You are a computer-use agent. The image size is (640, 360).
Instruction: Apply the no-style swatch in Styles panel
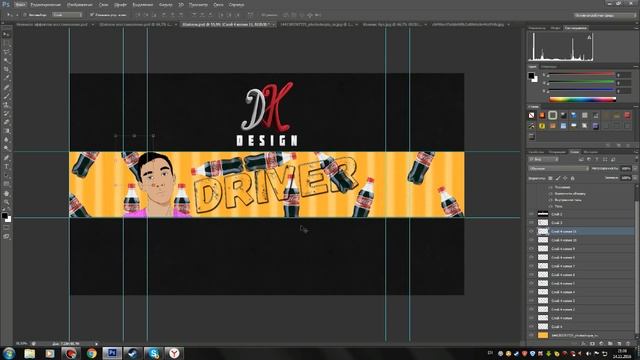point(531,116)
